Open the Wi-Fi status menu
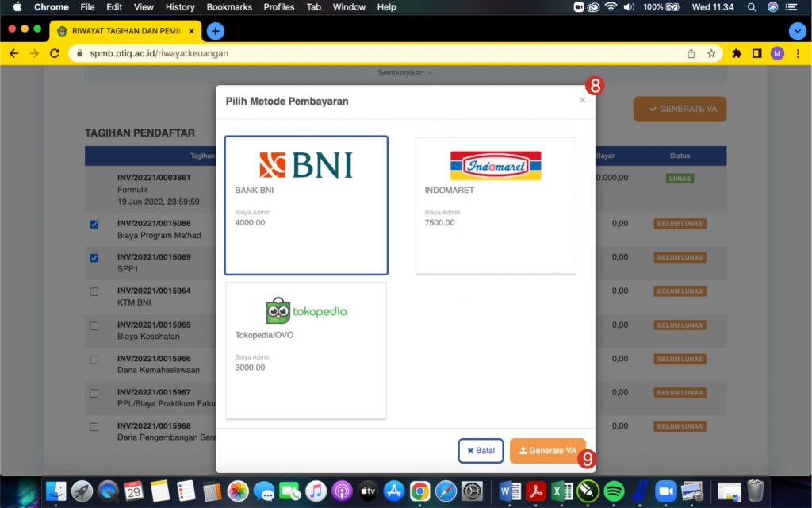This screenshot has height=508, width=812. (x=611, y=7)
